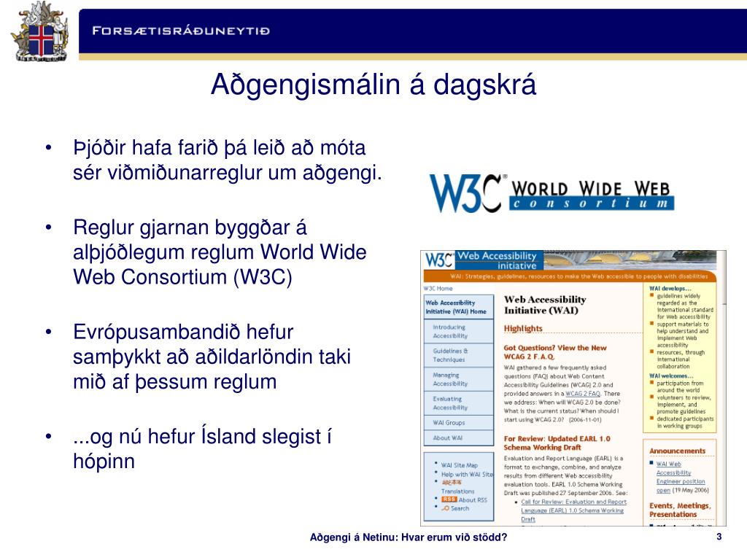Click the Got Questions? View the New WCAG 2 F.A.Q. heading
The image size is (747, 560).
pyautogui.click(x=555, y=352)
